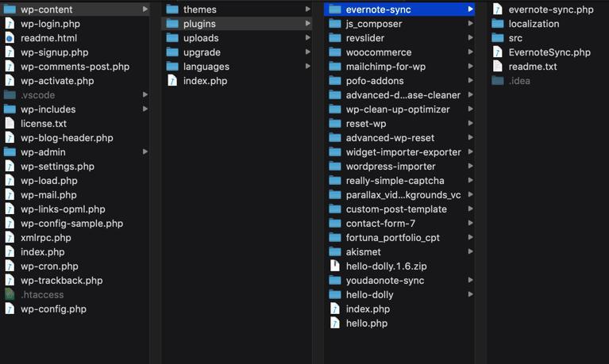Expand the wp-includes folder arrow
Viewport: 609px width, 364px height.
coord(145,109)
